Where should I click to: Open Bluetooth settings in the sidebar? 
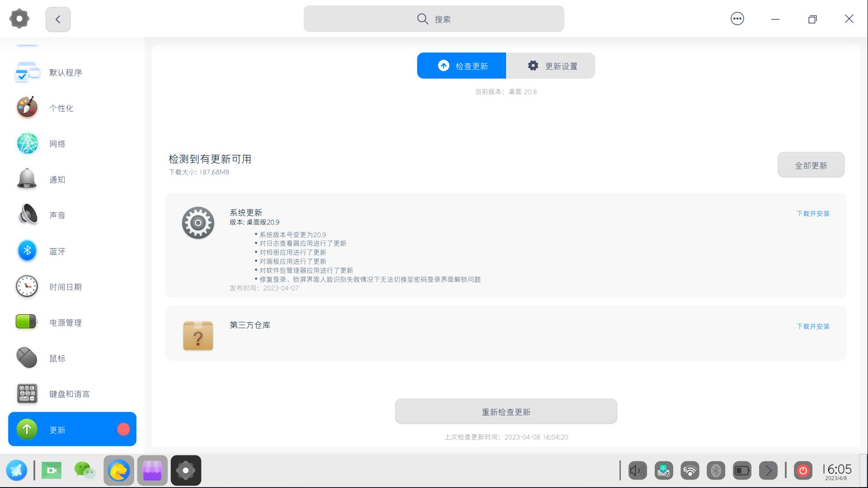[58, 251]
